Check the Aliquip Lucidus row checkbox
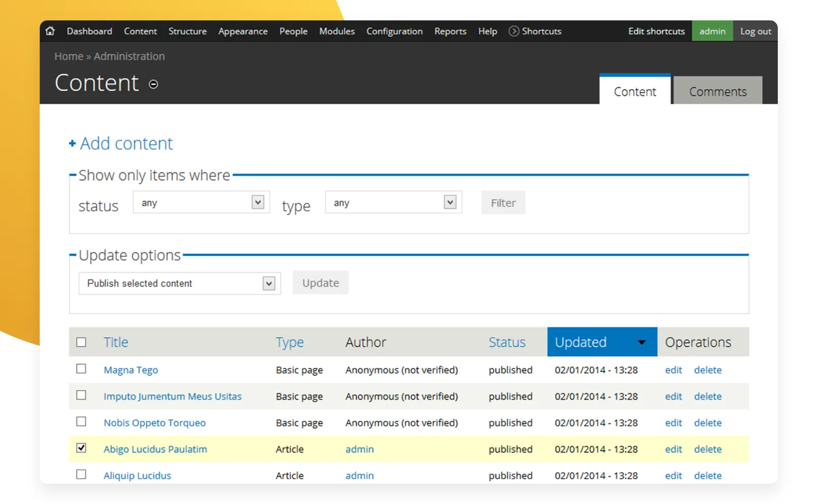The image size is (817, 504). [x=81, y=474]
